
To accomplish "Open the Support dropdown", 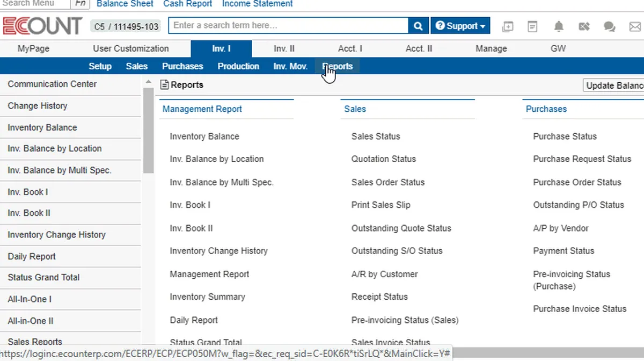I will (x=460, y=26).
